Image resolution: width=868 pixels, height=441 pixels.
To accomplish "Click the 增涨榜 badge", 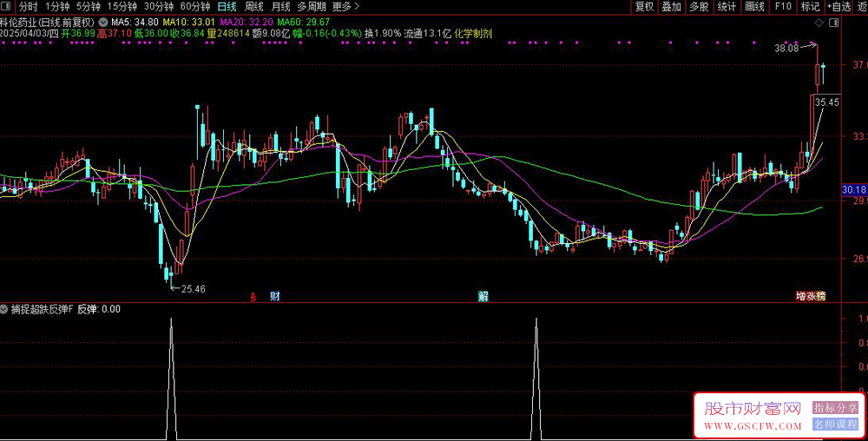I will 811,296.
